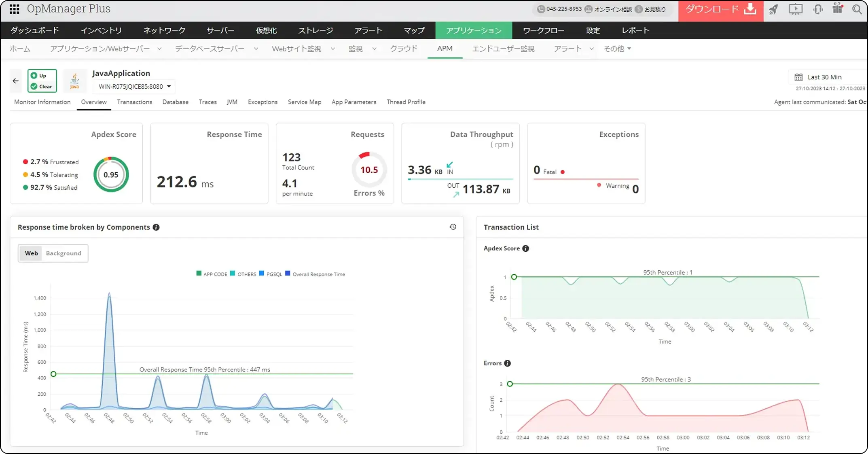The width and height of the screenshot is (868, 454).
Task: Click the Data Throughput IN arrow icon
Action: tap(449, 164)
